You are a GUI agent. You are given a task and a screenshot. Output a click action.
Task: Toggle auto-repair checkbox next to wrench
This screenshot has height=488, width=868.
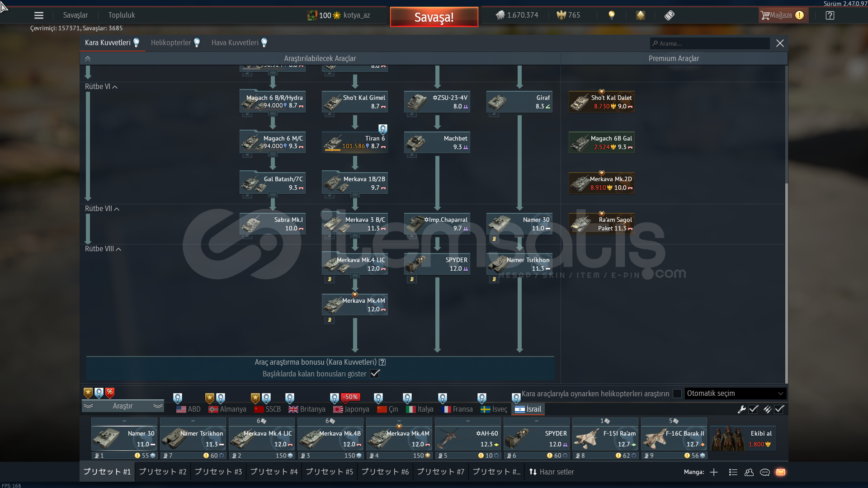tap(754, 409)
